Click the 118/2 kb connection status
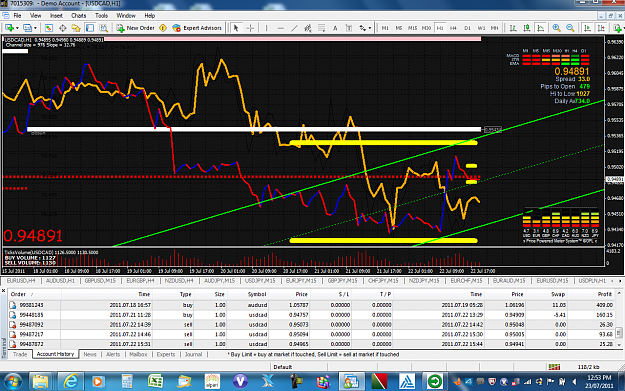This screenshot has width=625, height=391. (588, 367)
